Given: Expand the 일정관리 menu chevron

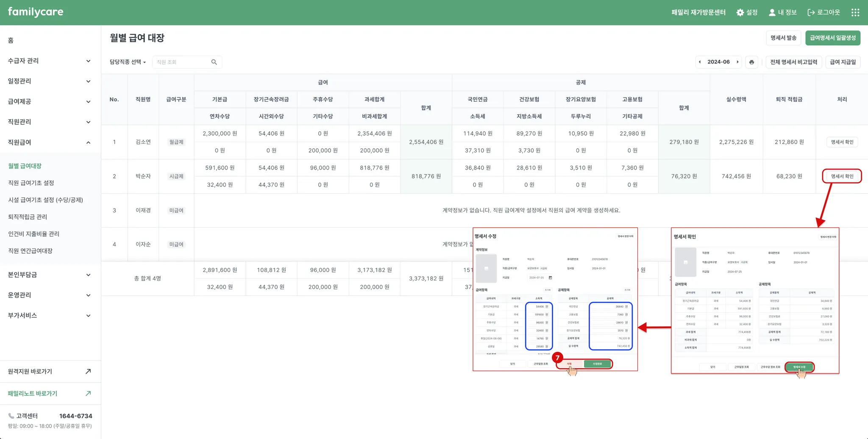Looking at the screenshot, I should [88, 81].
